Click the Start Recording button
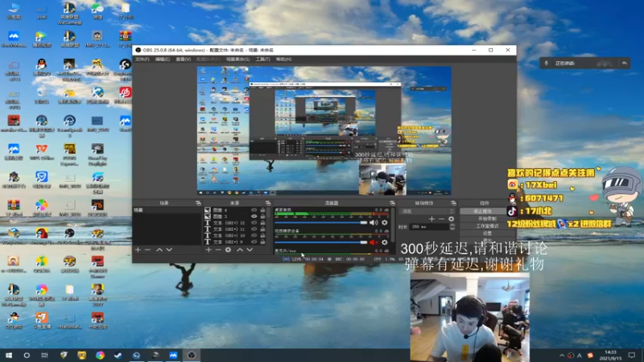 (487, 218)
